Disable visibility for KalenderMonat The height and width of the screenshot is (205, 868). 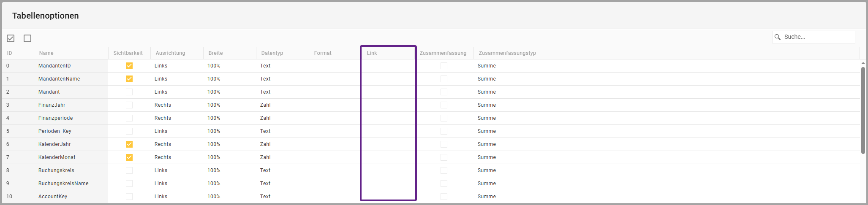click(129, 157)
